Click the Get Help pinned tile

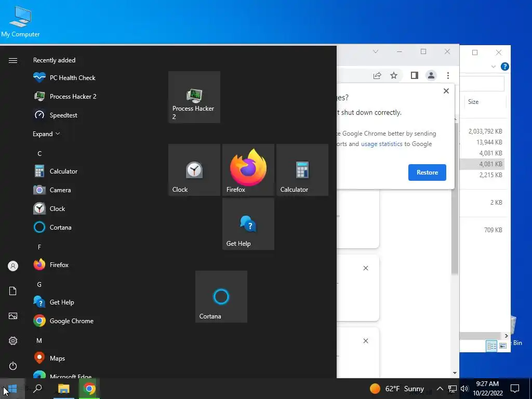click(248, 224)
